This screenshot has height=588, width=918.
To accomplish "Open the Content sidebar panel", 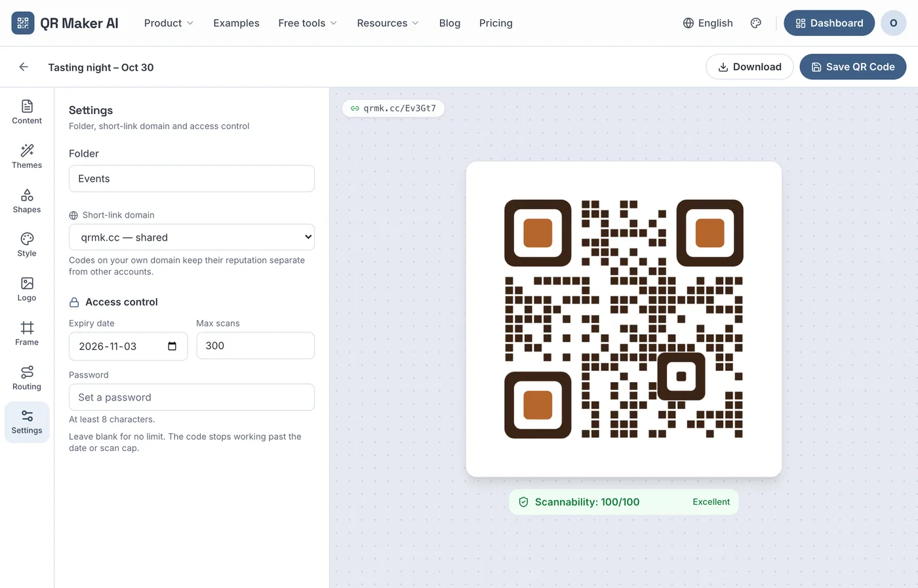I will click(27, 112).
